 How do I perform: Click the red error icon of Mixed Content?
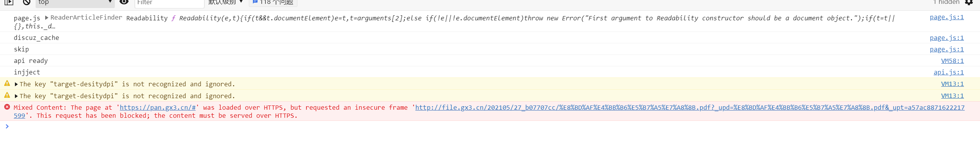[7, 107]
